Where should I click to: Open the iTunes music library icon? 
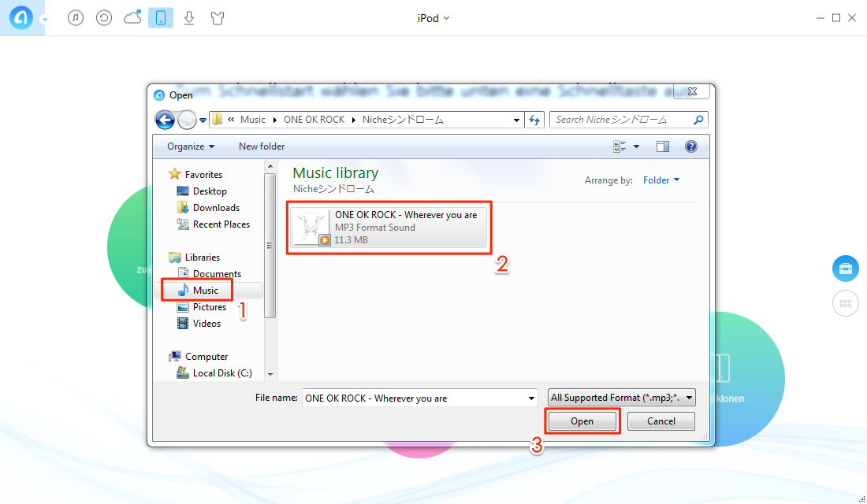[76, 17]
